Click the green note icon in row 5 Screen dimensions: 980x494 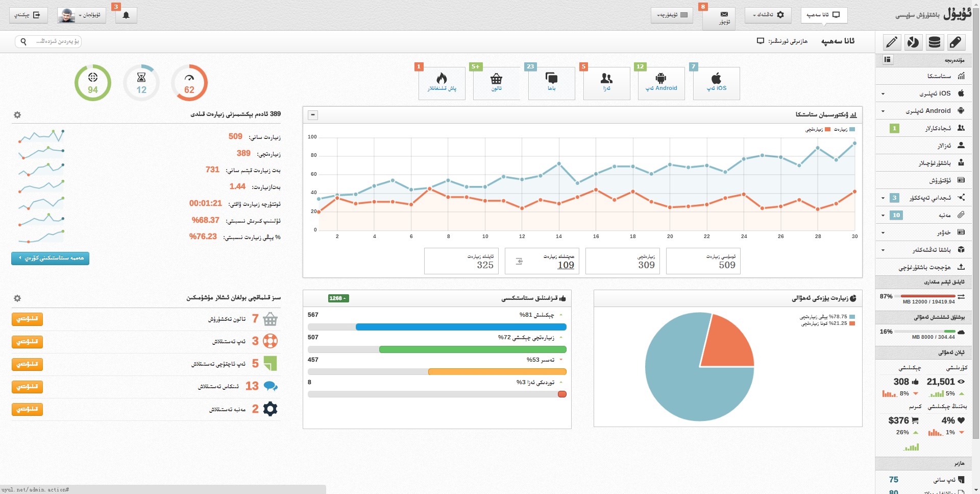270,363
